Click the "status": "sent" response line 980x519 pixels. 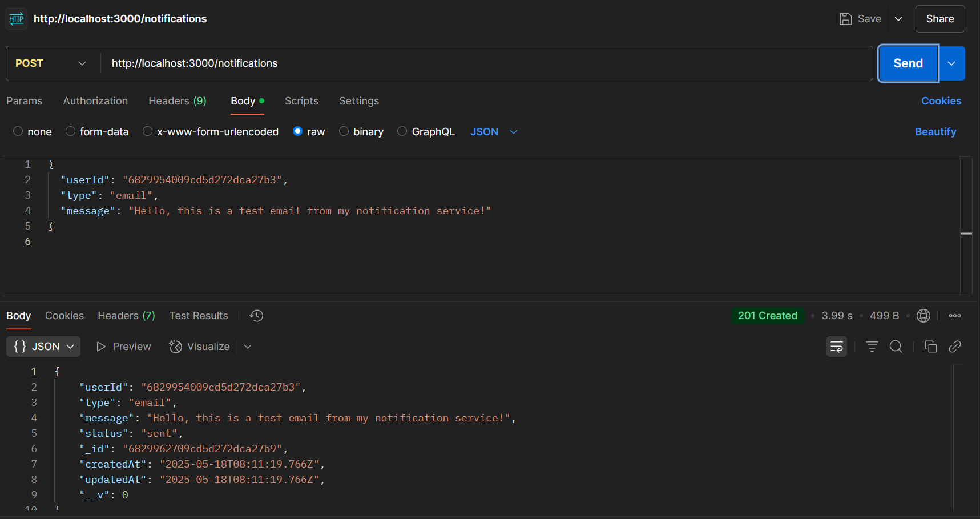(x=131, y=433)
